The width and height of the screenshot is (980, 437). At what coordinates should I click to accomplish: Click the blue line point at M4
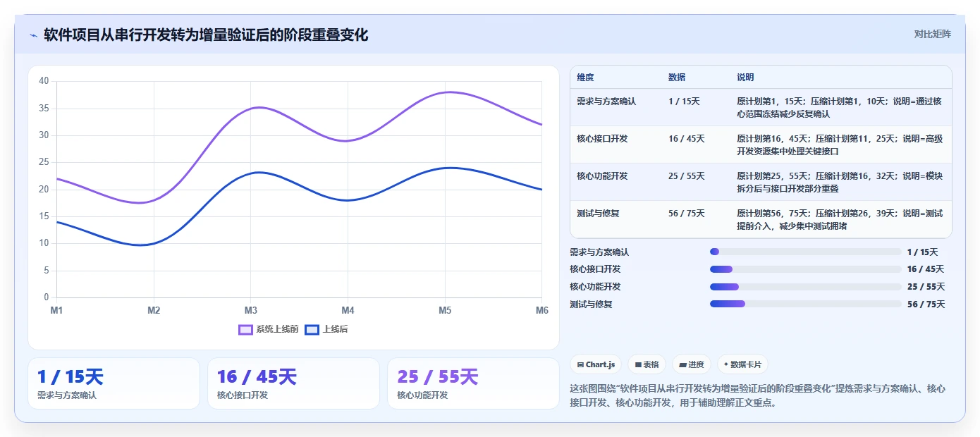(x=348, y=200)
